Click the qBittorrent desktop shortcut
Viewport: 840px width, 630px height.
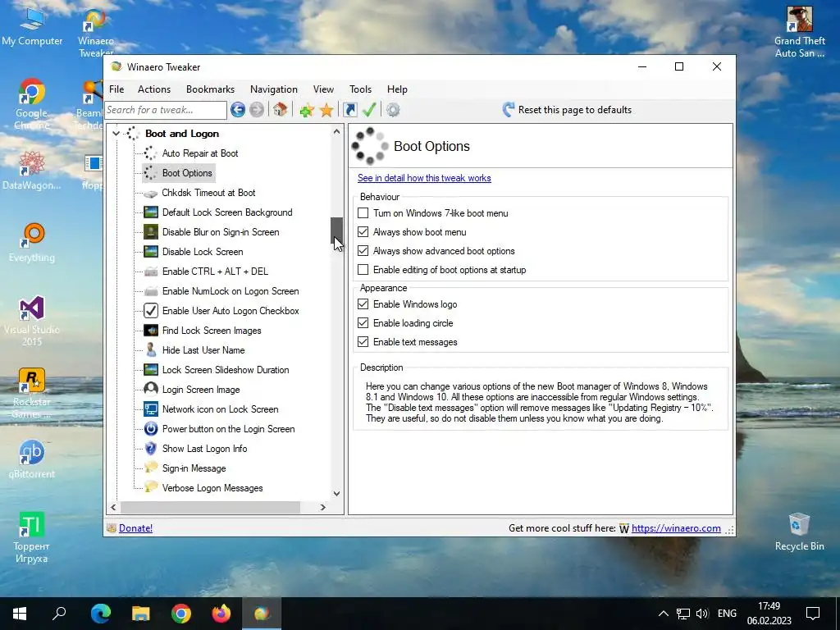pyautogui.click(x=32, y=459)
